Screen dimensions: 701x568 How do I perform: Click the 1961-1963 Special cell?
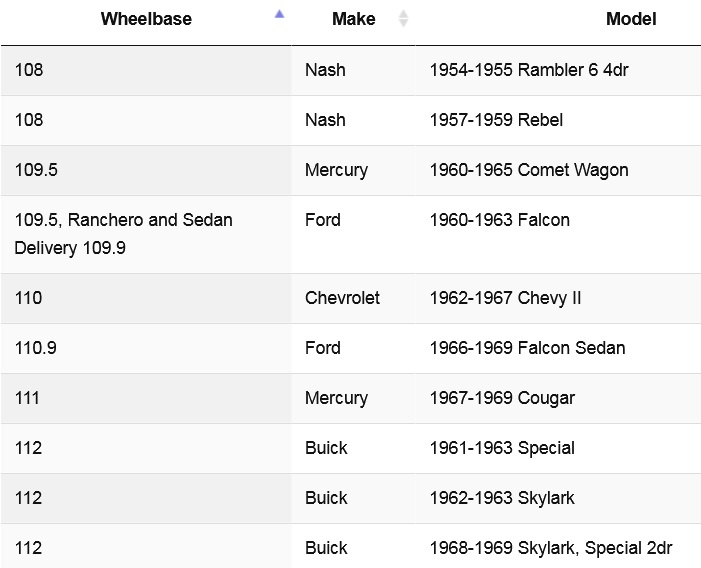coord(558,448)
